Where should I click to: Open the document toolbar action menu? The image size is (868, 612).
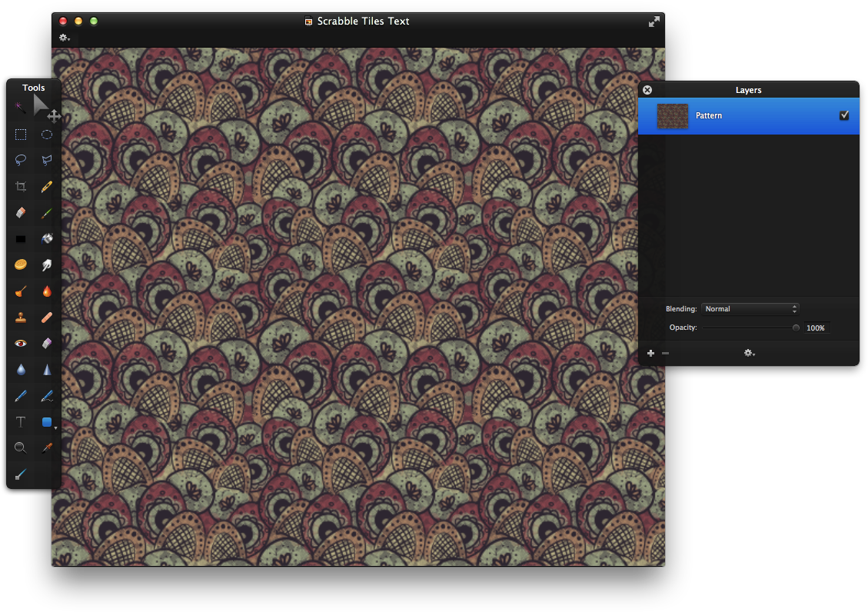tap(65, 36)
